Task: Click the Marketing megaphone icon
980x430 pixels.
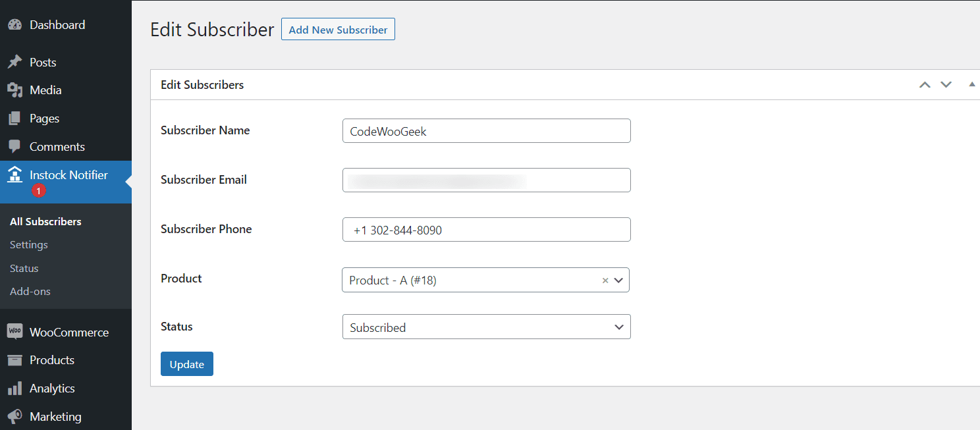Action: pos(14,417)
